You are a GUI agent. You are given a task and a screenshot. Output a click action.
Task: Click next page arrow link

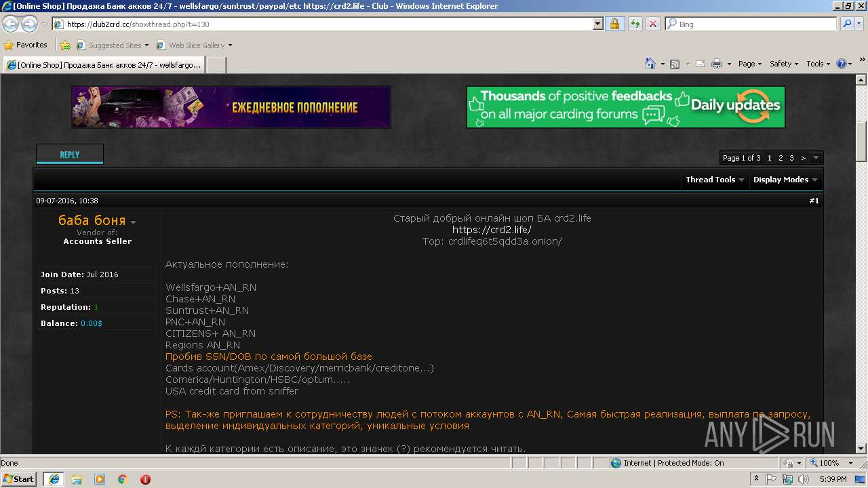coord(804,158)
